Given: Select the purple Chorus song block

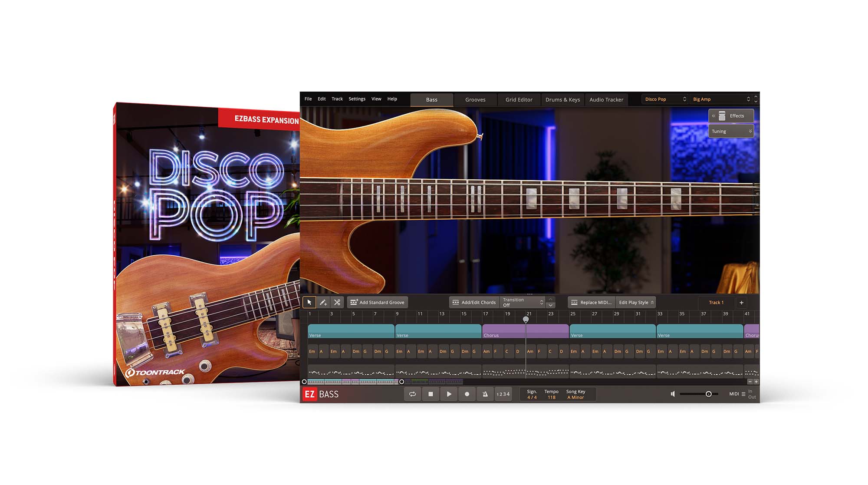Looking at the screenshot, I should click(x=503, y=331).
